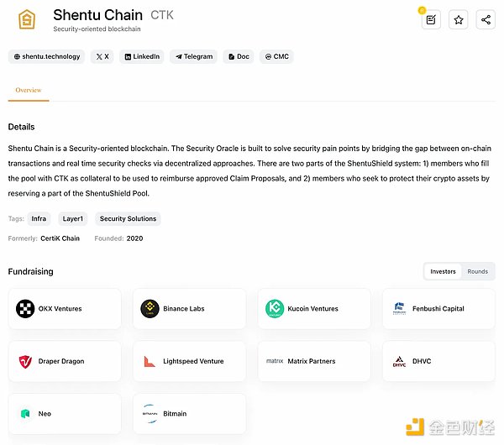Click the Binance Labs logo
Screen dimensions: 504x445
click(x=151, y=309)
